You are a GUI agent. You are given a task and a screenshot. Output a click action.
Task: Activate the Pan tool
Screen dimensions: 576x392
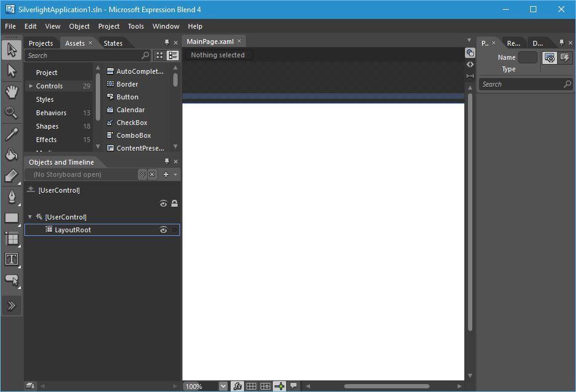point(11,91)
